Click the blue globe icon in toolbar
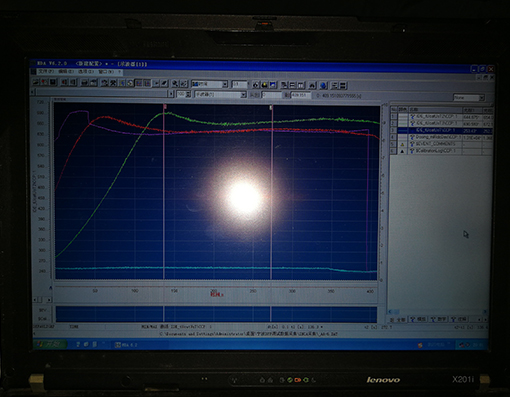510x397 pixels. click(323, 85)
